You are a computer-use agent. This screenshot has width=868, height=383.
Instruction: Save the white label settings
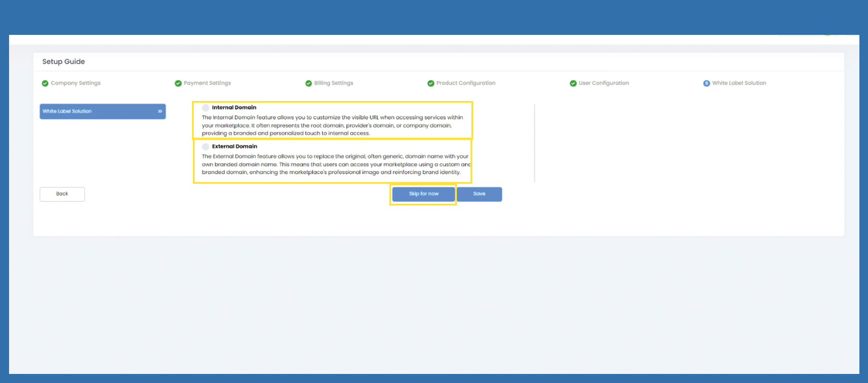click(479, 194)
